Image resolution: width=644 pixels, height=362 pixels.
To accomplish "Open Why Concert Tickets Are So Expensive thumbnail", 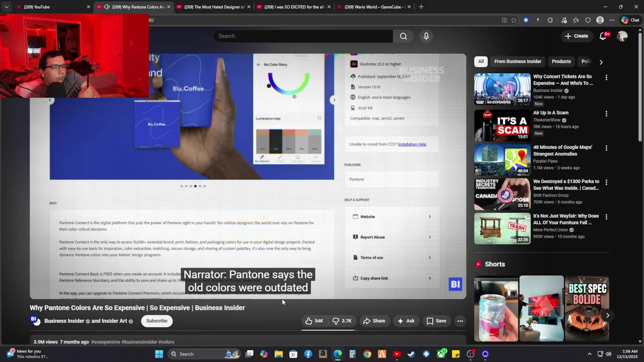I will point(502,89).
